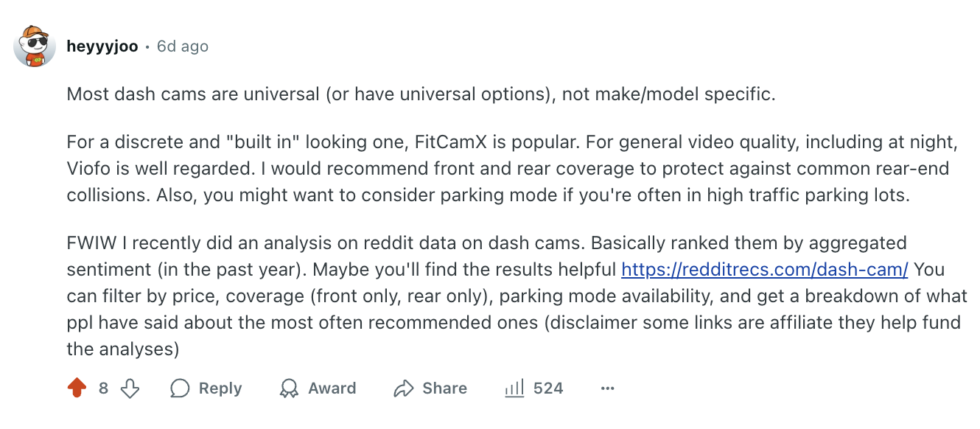Click the bar chart insights icon
Image resolution: width=980 pixels, height=429 pixels.
(514, 388)
